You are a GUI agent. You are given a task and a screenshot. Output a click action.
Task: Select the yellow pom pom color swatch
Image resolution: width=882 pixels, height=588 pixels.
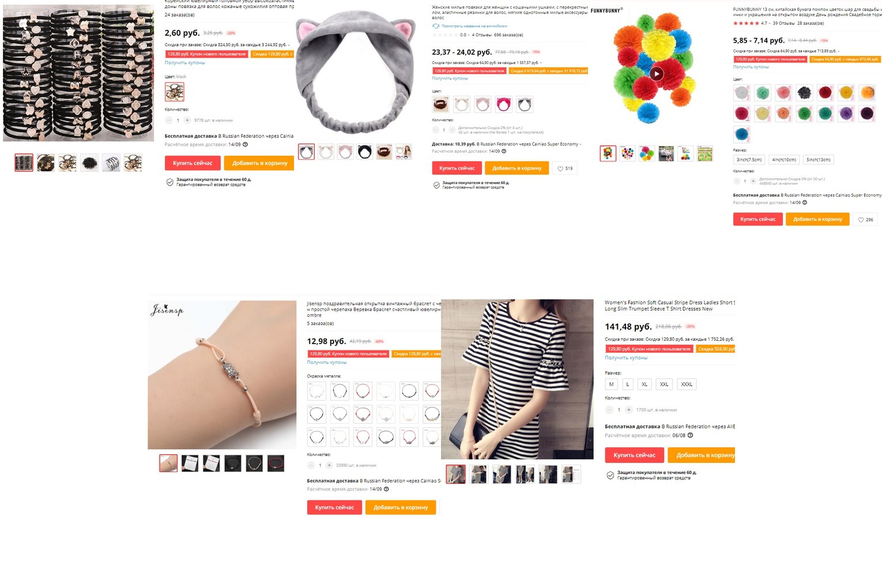click(846, 92)
